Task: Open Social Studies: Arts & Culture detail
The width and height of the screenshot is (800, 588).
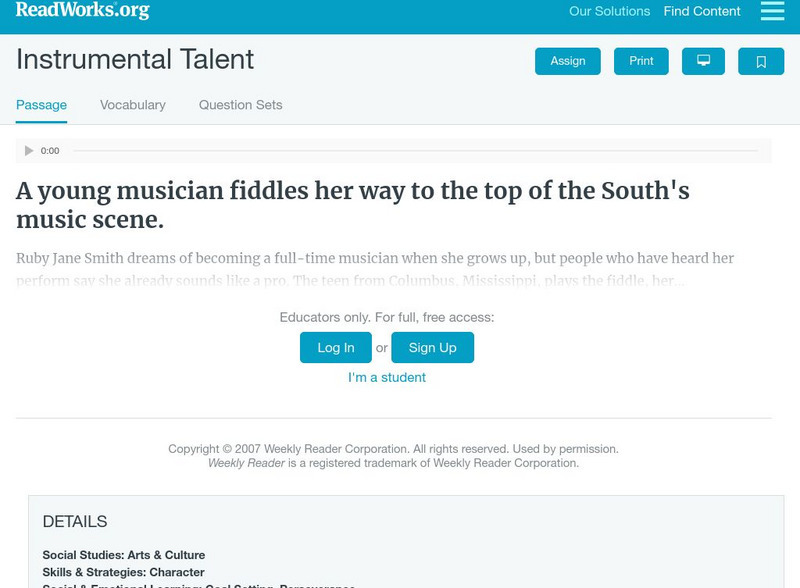Action: point(124,555)
